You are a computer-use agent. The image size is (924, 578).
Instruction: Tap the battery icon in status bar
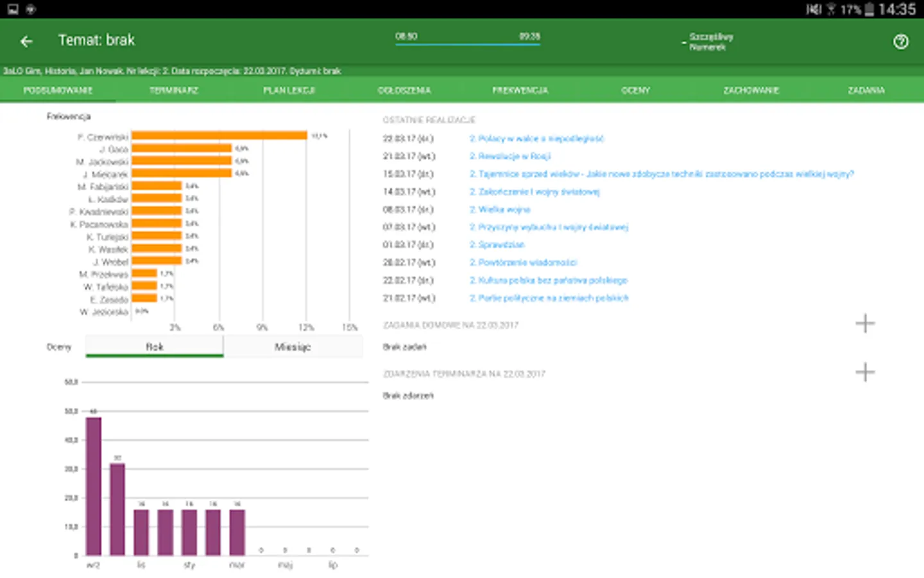(x=869, y=9)
